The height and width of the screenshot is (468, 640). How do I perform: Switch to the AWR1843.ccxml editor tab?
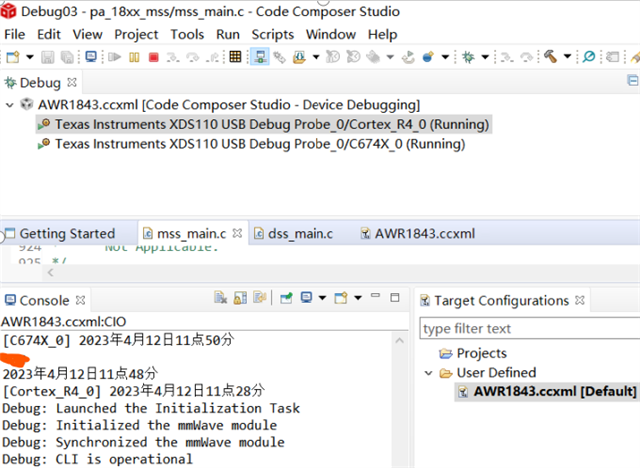pyautogui.click(x=418, y=233)
